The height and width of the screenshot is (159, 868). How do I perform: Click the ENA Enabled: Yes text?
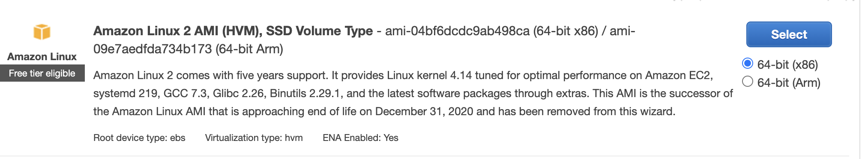(x=360, y=138)
